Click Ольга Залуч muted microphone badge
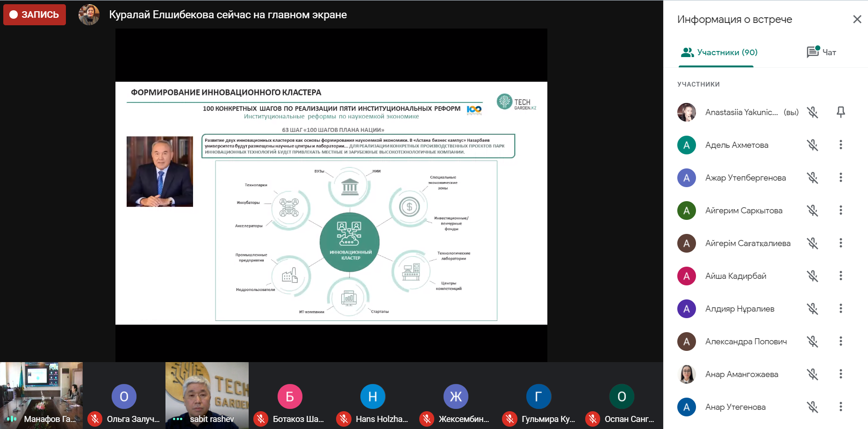 (x=95, y=419)
